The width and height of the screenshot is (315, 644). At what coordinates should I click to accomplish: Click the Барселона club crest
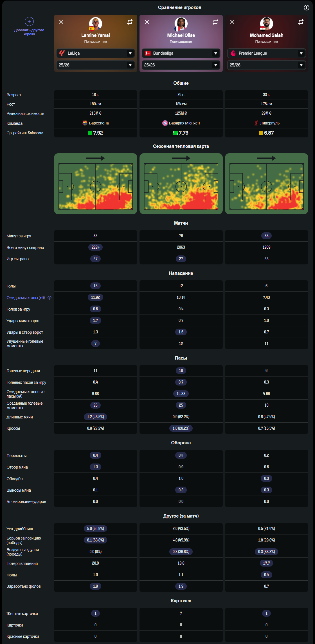point(85,123)
